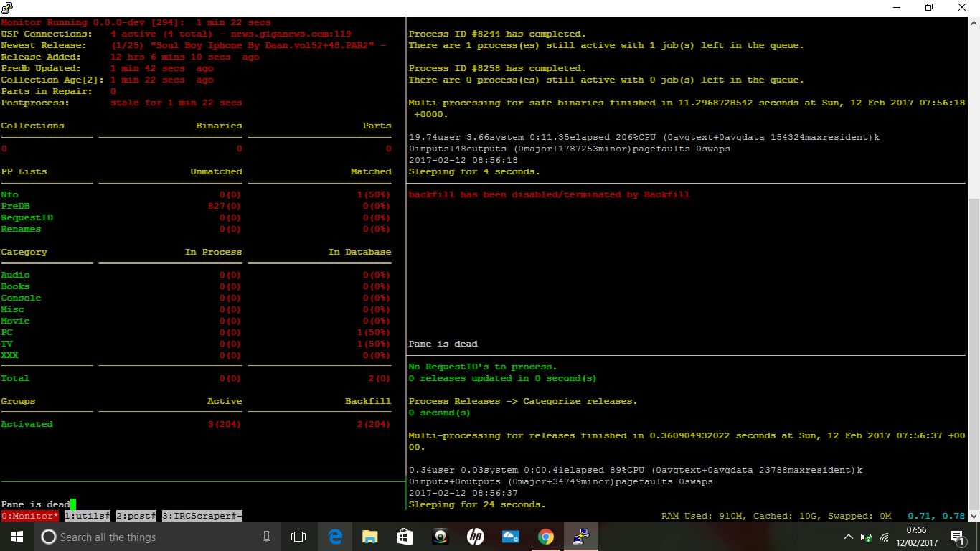Click the 0.71, 0.78 load average text
The height and width of the screenshot is (551, 980).
point(936,516)
